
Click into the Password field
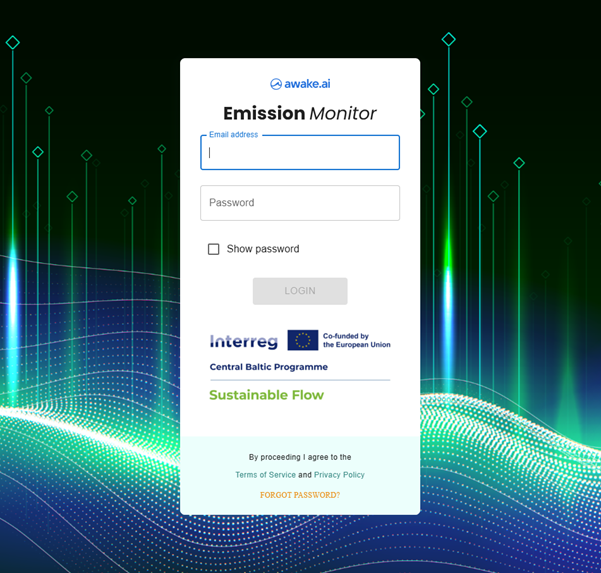pos(300,203)
